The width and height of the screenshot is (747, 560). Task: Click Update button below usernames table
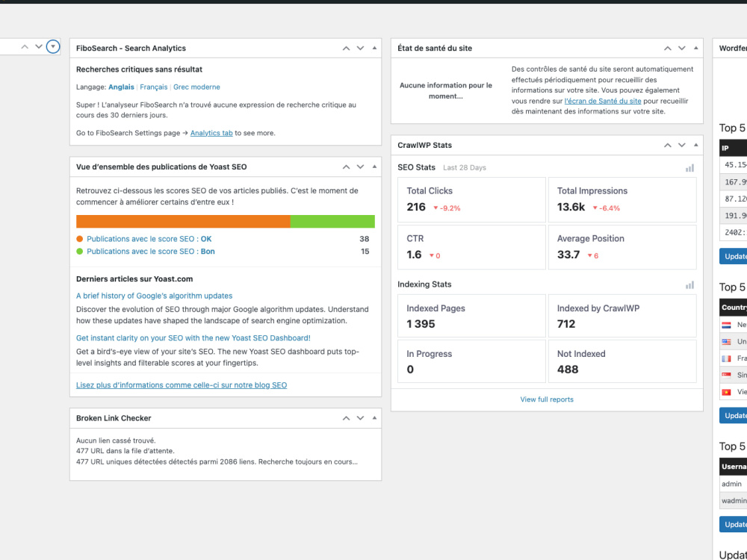[x=734, y=524]
